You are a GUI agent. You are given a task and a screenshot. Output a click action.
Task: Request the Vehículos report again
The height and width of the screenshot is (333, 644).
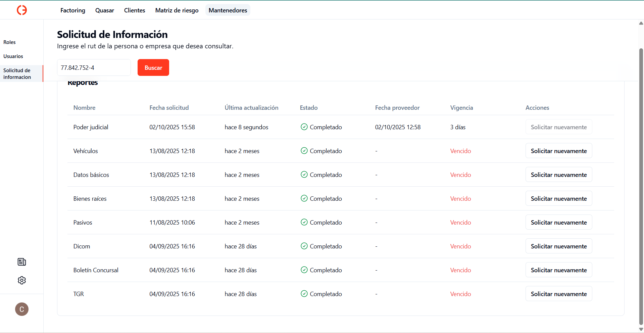pyautogui.click(x=558, y=151)
